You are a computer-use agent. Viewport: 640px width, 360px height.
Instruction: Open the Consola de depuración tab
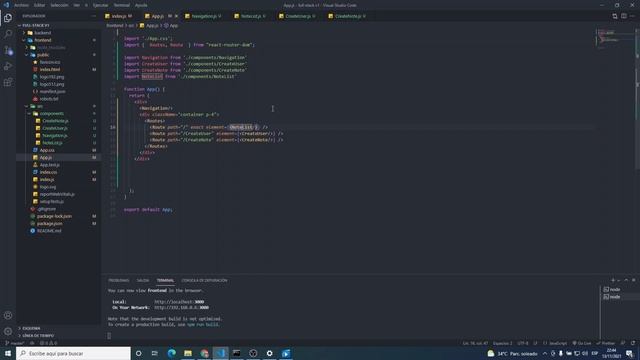(x=204, y=280)
